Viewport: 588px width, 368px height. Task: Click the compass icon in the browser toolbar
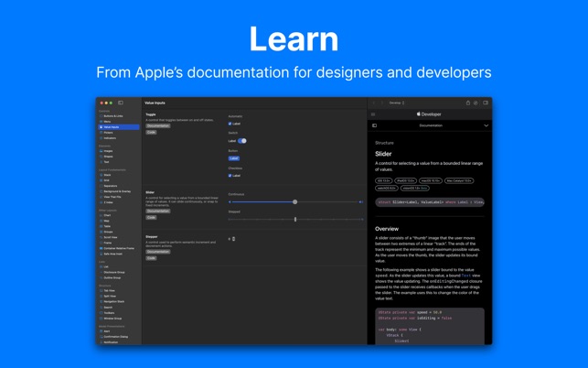point(476,103)
